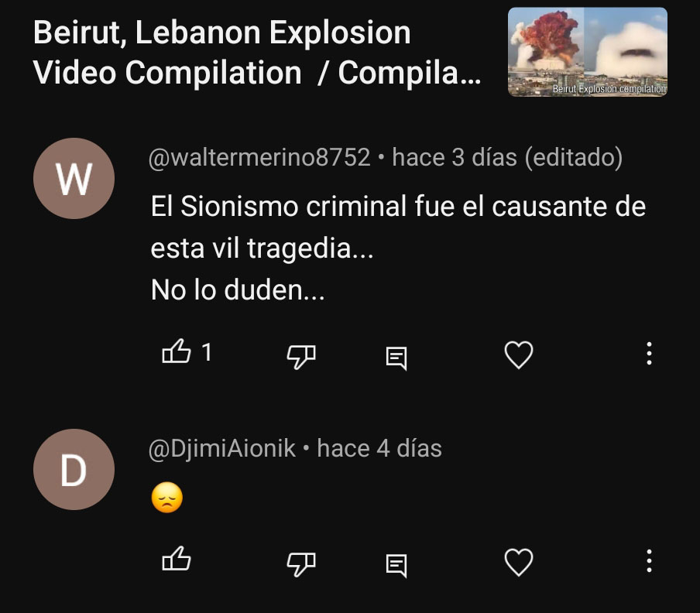700x613 pixels.
Task: Reply to the waltermerino8752 comment
Action: tap(396, 358)
